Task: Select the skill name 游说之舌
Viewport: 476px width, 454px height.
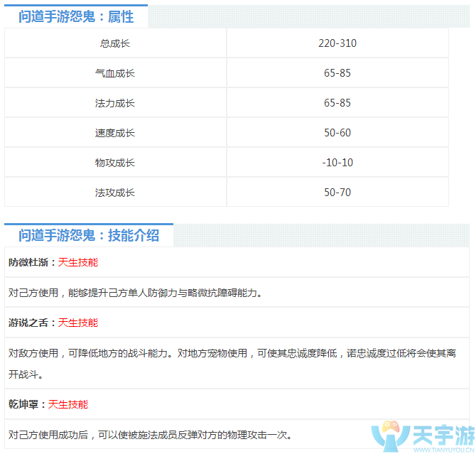Action: click(x=28, y=323)
